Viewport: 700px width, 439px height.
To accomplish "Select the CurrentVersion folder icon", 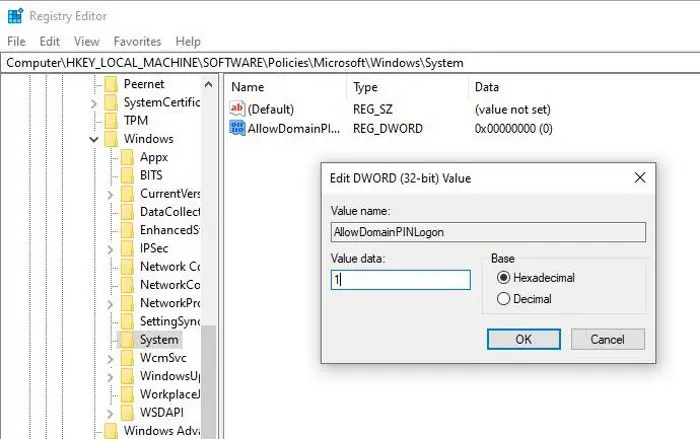I will pos(127,194).
